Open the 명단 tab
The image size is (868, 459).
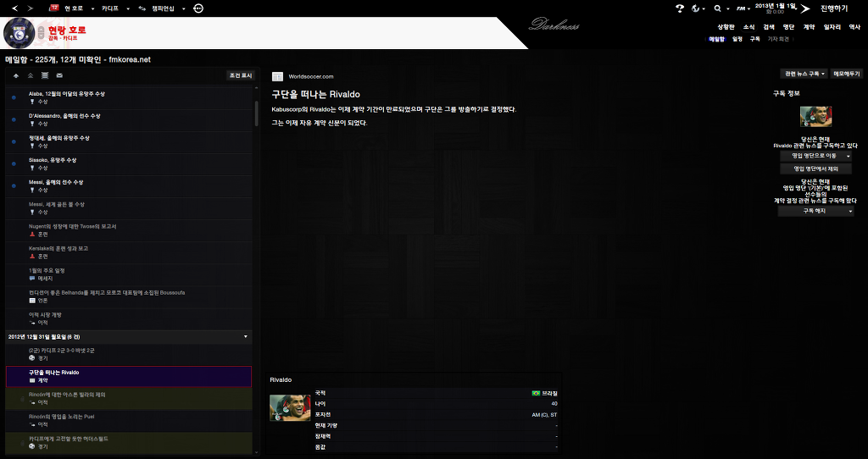(x=788, y=26)
